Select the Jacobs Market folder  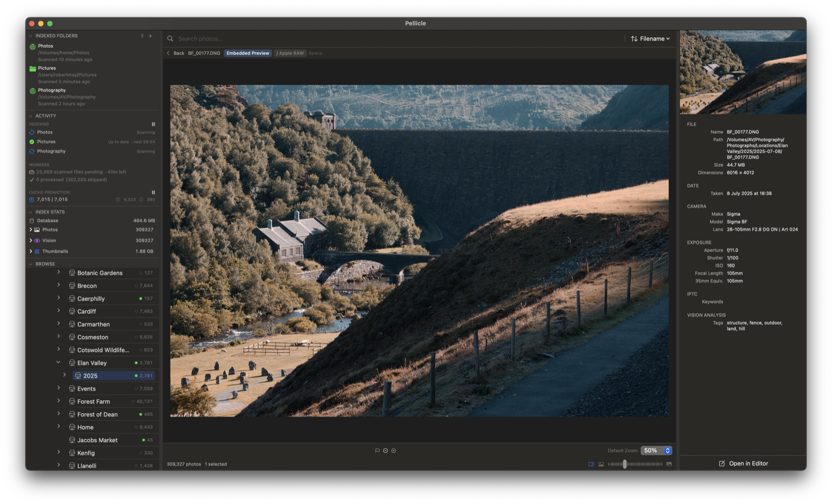point(97,440)
